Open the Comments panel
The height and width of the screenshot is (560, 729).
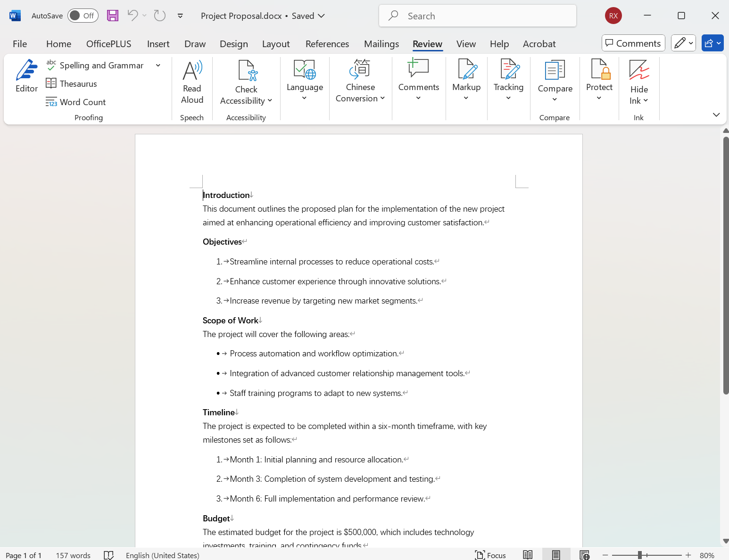tap(633, 43)
